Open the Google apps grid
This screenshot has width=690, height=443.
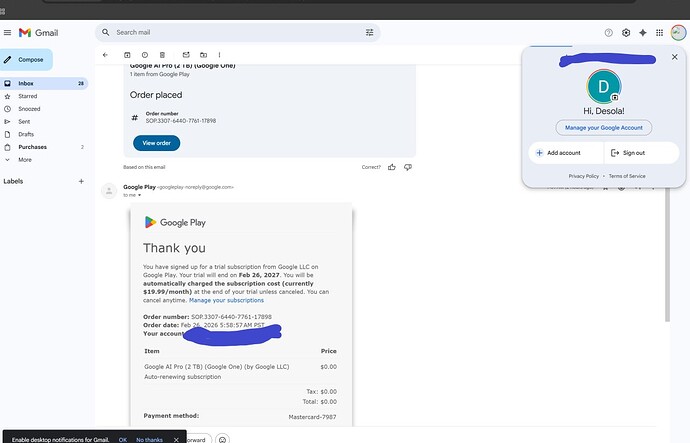(x=659, y=33)
